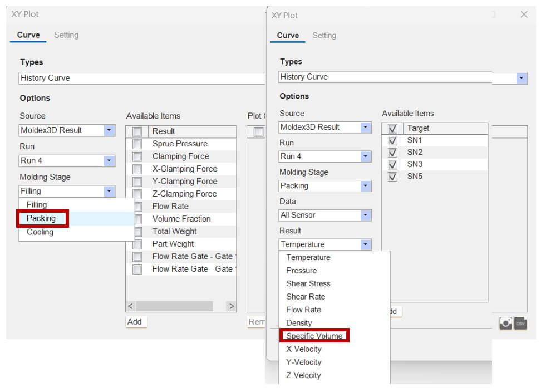
Task: Check the Clamping Force item
Action: (x=137, y=156)
